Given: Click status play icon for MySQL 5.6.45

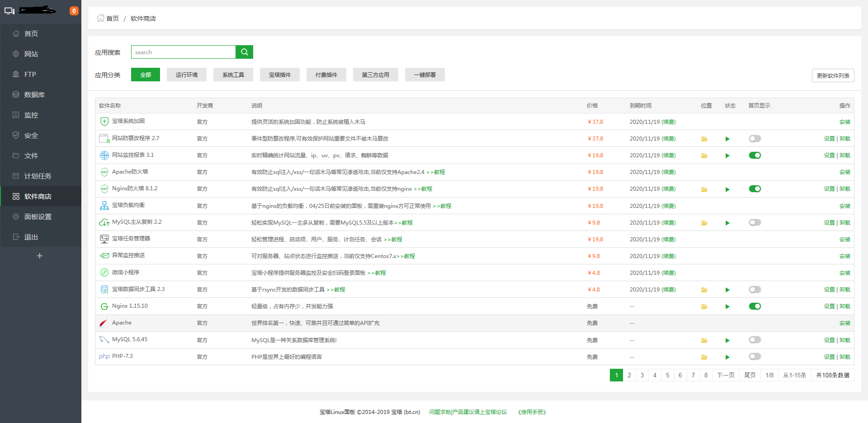Looking at the screenshot, I should pos(727,340).
